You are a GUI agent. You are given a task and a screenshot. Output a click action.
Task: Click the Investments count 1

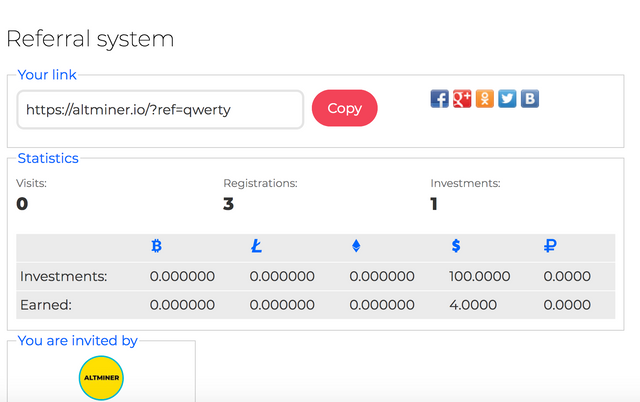click(x=434, y=204)
